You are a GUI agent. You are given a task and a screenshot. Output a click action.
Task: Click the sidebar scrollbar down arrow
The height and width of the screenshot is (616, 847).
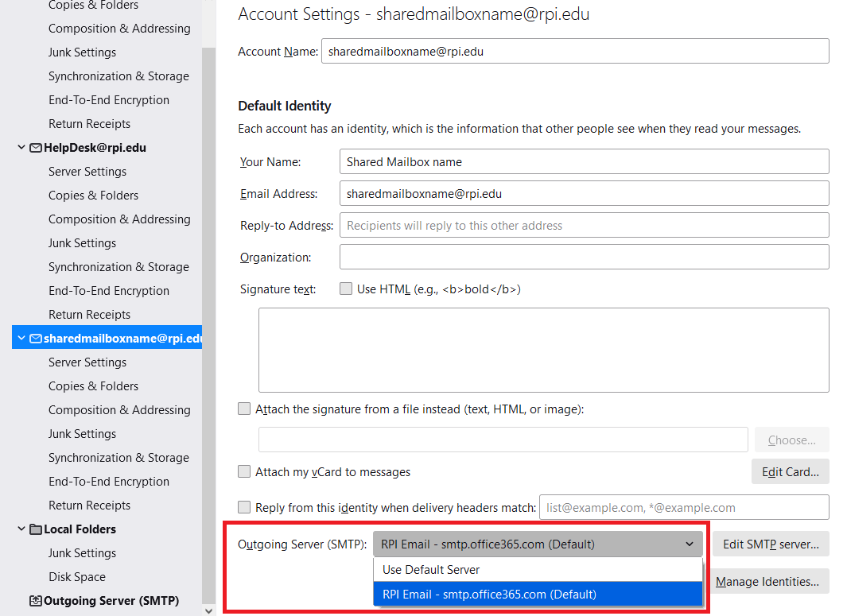click(x=208, y=610)
